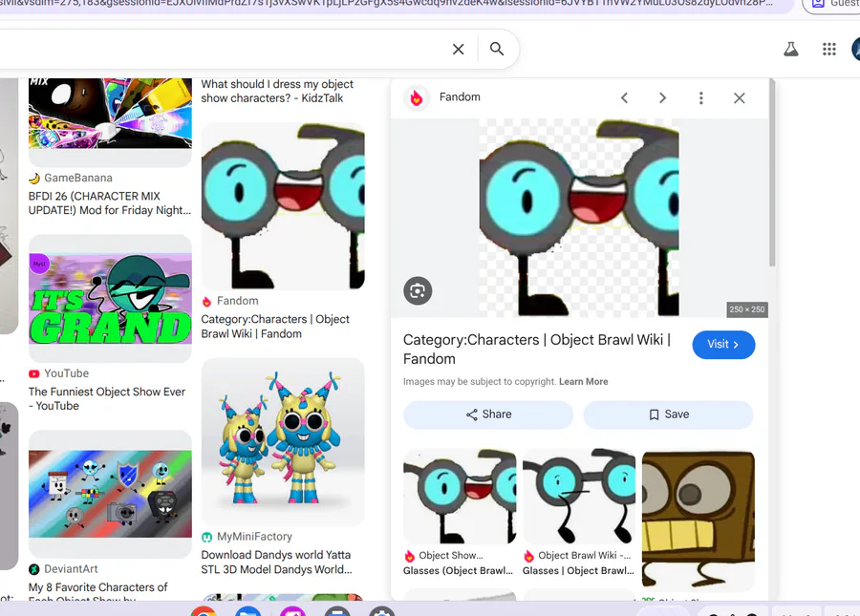The width and height of the screenshot is (860, 616).
Task: Click the DeviantArt source label
Action: tap(71, 569)
